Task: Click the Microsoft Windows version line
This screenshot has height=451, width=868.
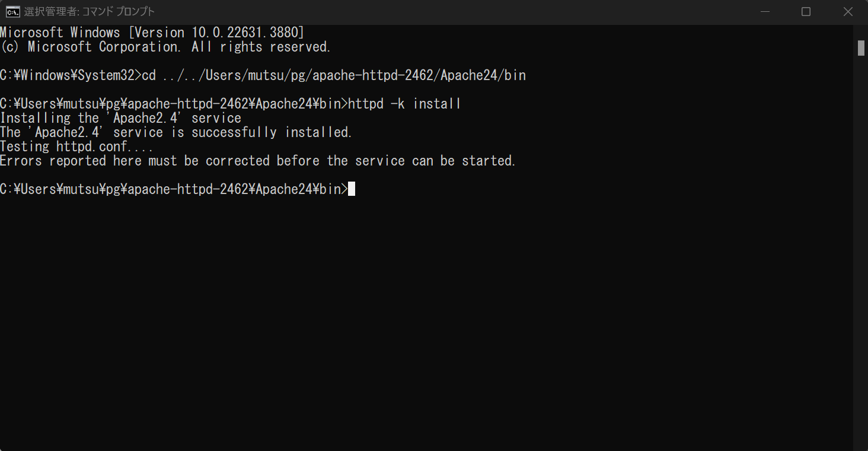Action: (x=152, y=32)
